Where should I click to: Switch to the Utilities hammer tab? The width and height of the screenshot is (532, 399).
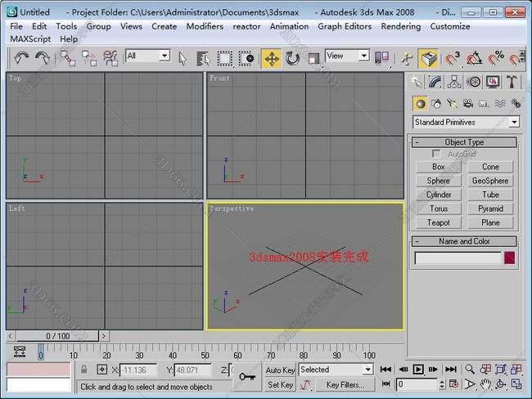pos(512,82)
